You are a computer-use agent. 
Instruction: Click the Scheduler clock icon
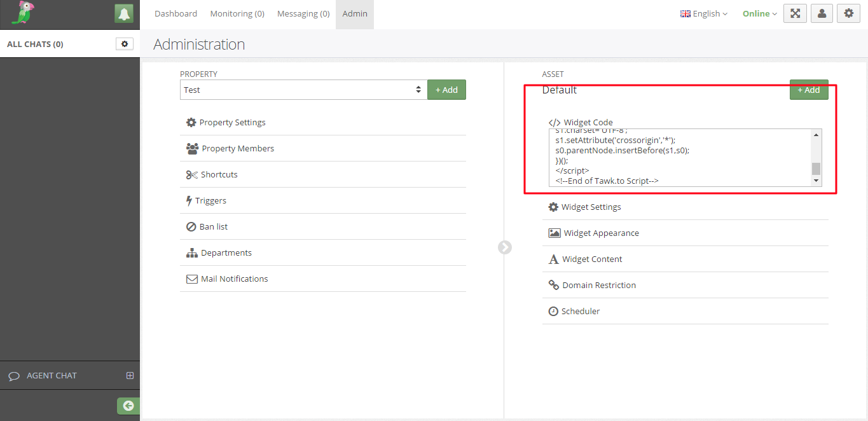[x=553, y=311]
